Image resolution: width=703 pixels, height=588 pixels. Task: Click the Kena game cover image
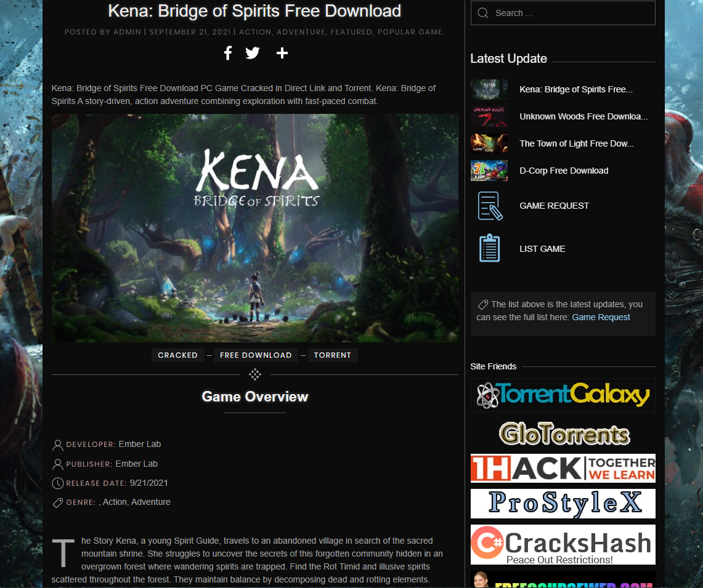pos(254,228)
